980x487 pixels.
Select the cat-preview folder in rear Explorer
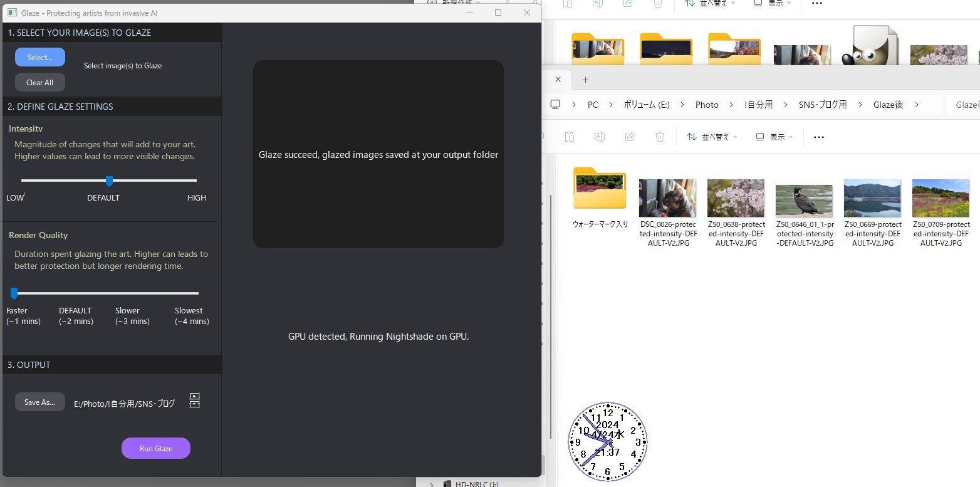[598, 49]
